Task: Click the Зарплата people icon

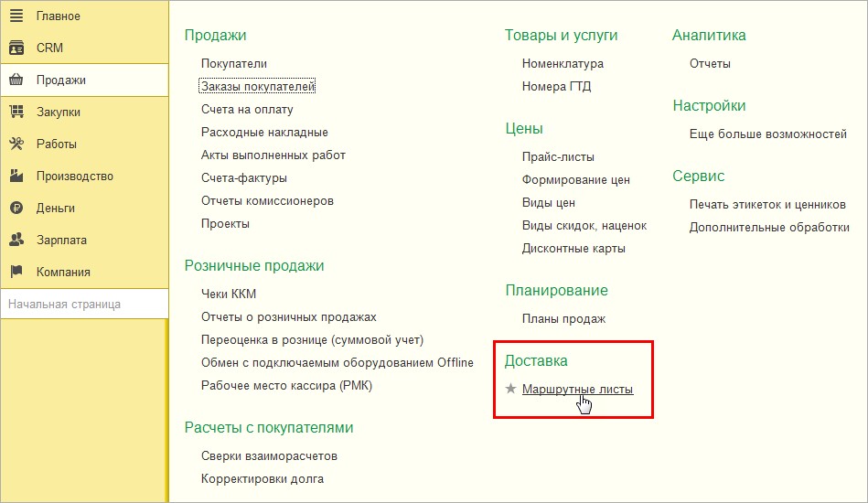Action: pyautogui.click(x=16, y=240)
